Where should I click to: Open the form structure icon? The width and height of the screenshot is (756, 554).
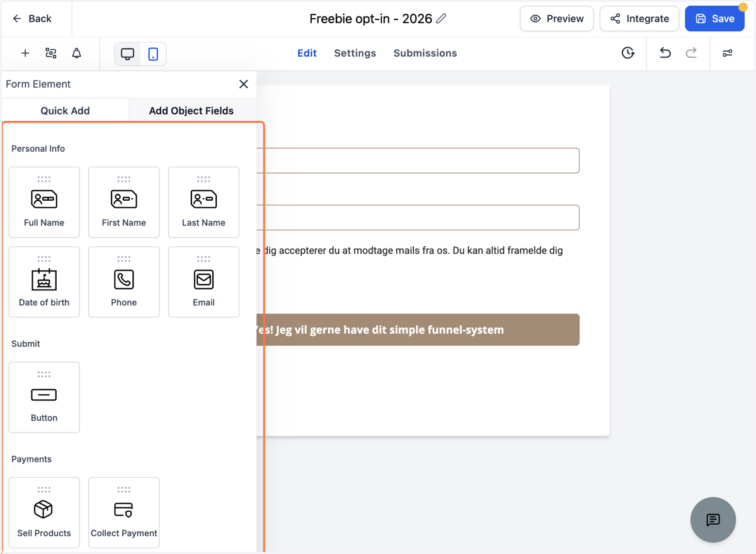tap(51, 54)
